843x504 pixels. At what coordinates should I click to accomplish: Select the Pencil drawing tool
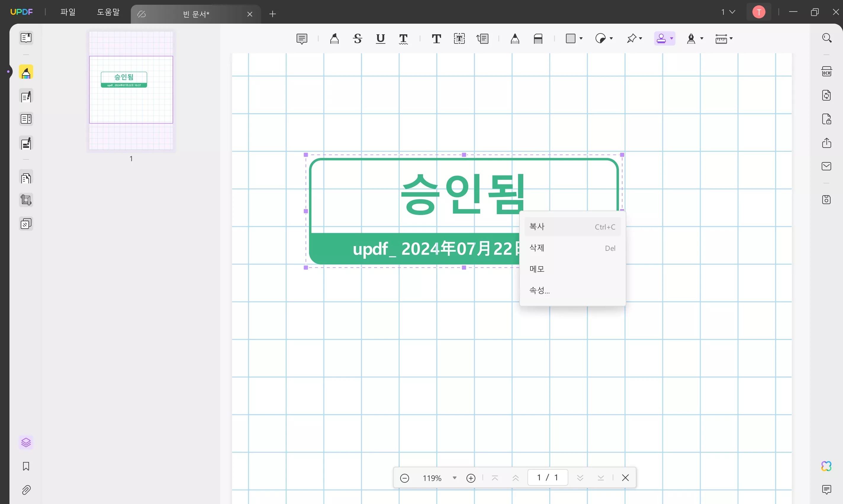coord(515,39)
